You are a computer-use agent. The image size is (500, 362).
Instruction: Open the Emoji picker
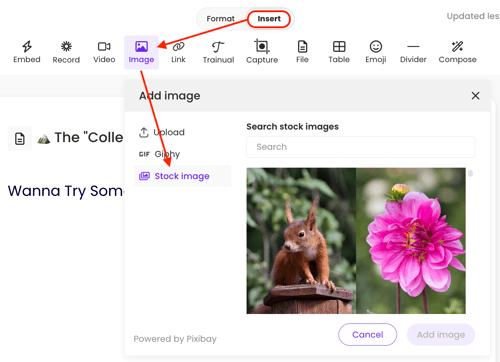point(376,52)
